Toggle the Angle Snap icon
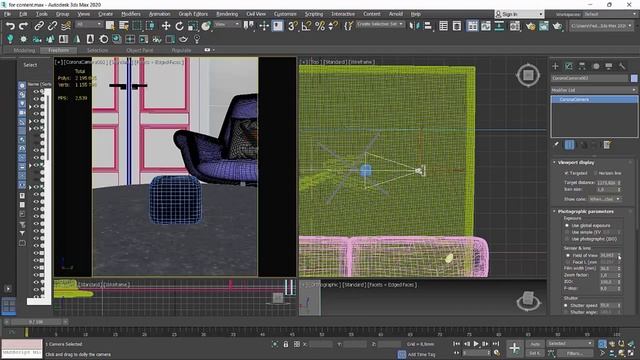 306,26
